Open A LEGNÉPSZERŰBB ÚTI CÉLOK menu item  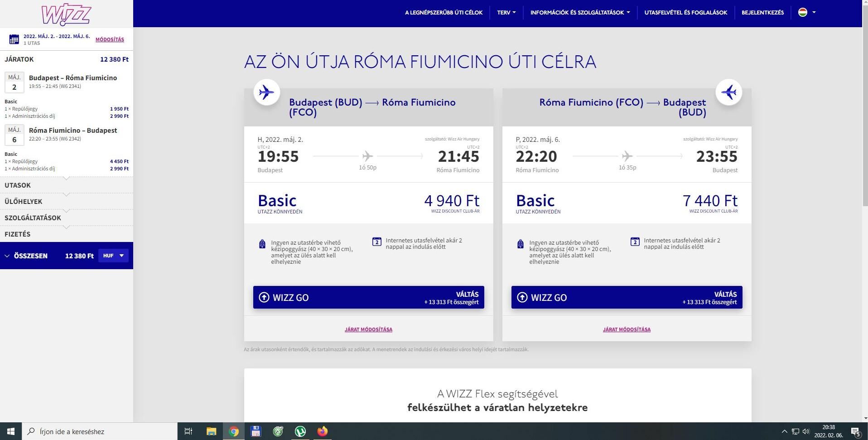click(444, 13)
